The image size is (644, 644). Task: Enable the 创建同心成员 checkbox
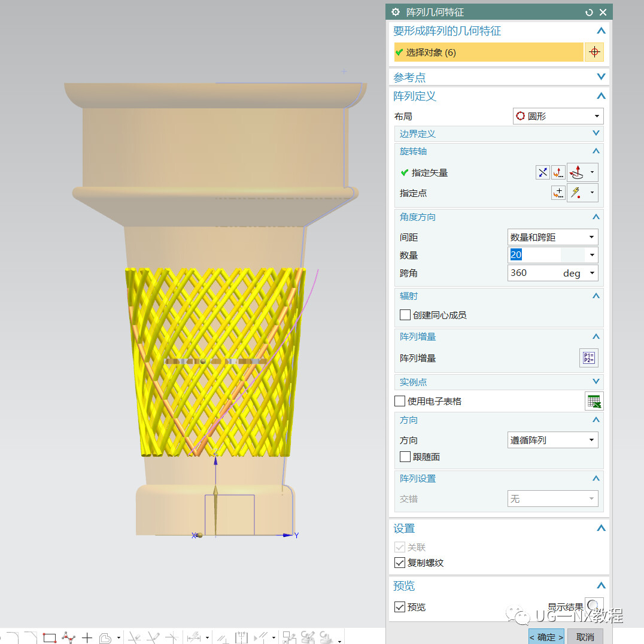click(x=405, y=315)
